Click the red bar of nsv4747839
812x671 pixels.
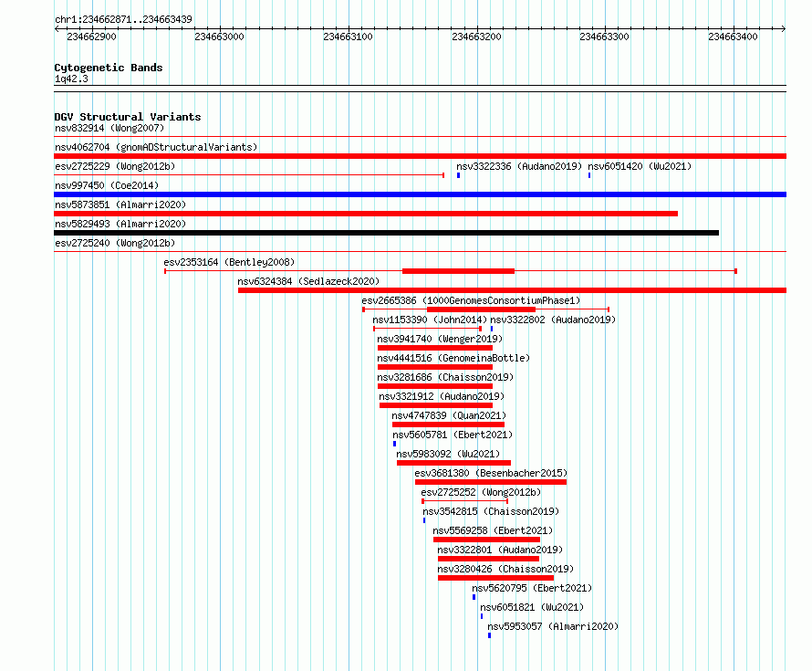point(449,425)
